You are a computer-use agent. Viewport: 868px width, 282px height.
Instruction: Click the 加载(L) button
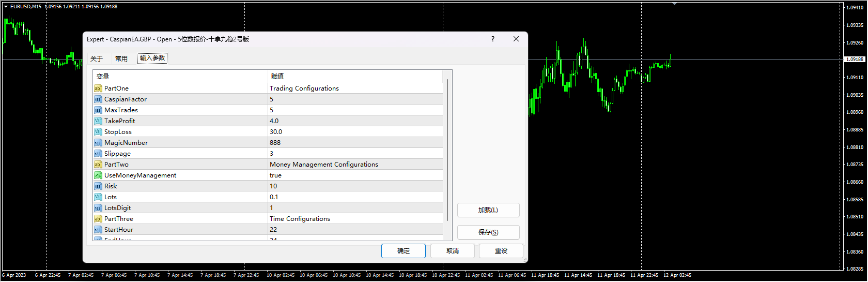tap(488, 210)
